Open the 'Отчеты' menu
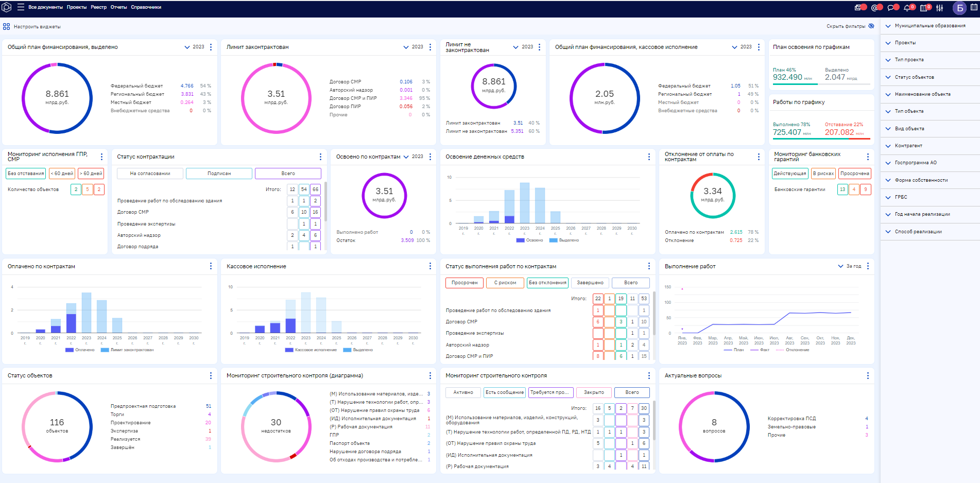980x483 pixels. pyautogui.click(x=118, y=7)
